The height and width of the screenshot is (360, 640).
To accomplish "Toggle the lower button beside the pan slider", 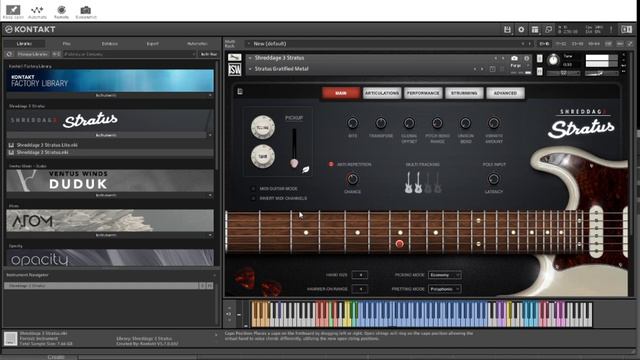I will pyautogui.click(x=540, y=72).
